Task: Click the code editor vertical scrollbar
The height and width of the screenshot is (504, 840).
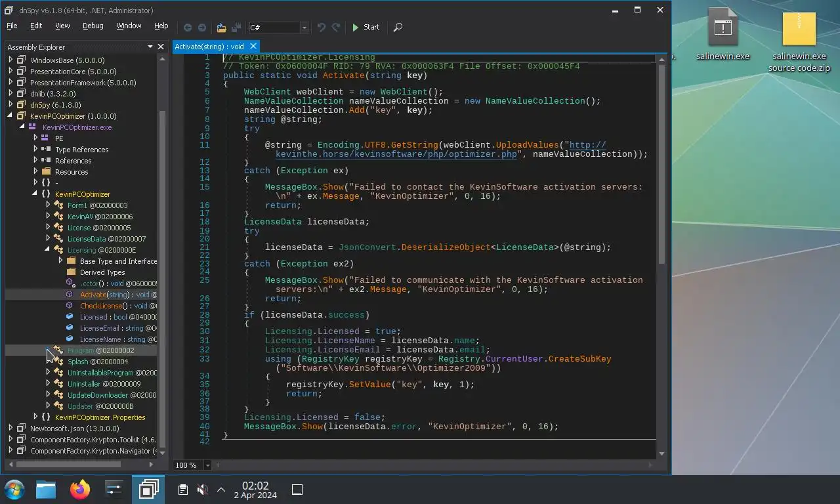Action: tap(661, 164)
